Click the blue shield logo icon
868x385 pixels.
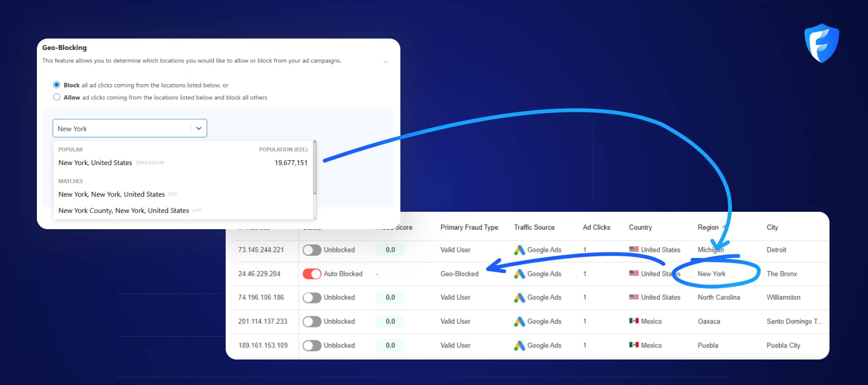pyautogui.click(x=821, y=43)
